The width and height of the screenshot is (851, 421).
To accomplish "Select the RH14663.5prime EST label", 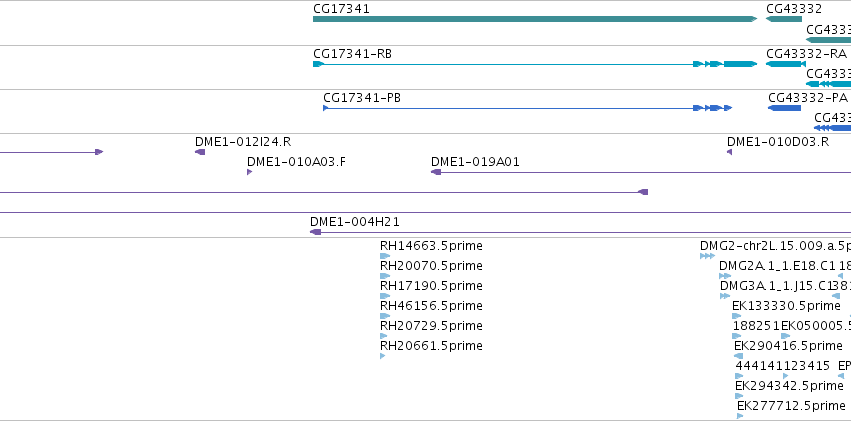I will tap(431, 246).
